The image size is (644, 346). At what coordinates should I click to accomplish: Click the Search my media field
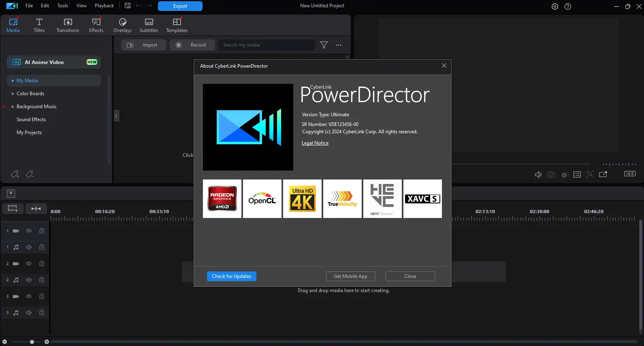pyautogui.click(x=267, y=45)
